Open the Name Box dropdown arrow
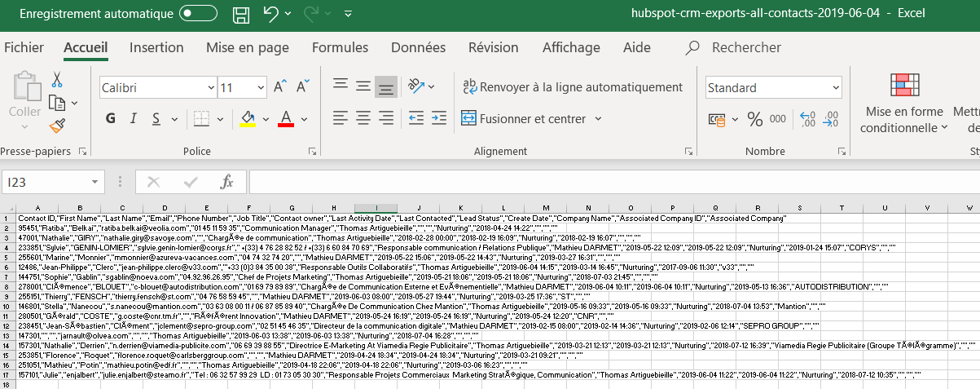980x389 pixels. tap(96, 181)
